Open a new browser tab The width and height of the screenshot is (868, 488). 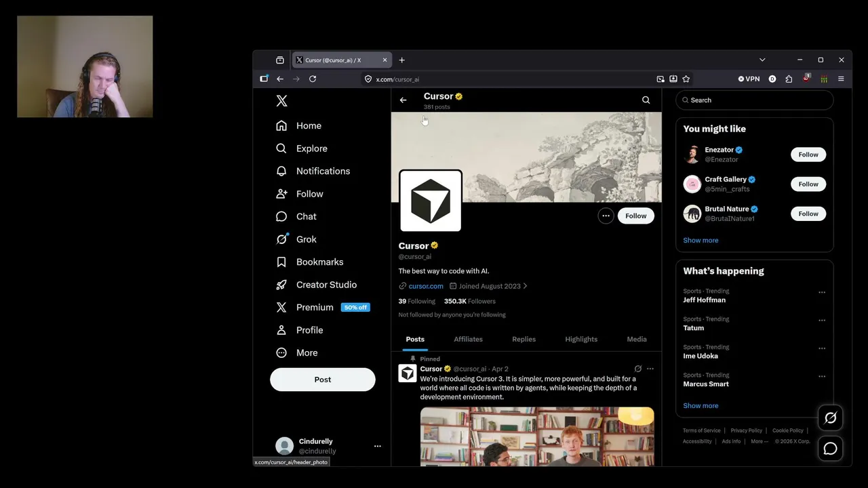[401, 60]
